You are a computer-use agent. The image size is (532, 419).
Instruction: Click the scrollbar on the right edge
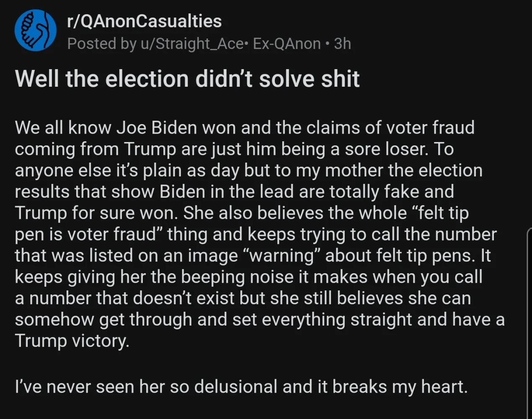pos(529,323)
